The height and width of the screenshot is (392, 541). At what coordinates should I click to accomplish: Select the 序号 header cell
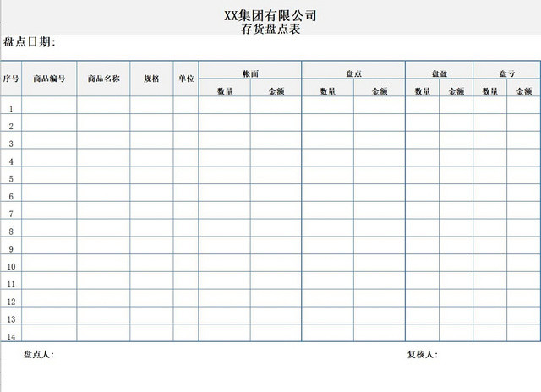tap(11, 79)
